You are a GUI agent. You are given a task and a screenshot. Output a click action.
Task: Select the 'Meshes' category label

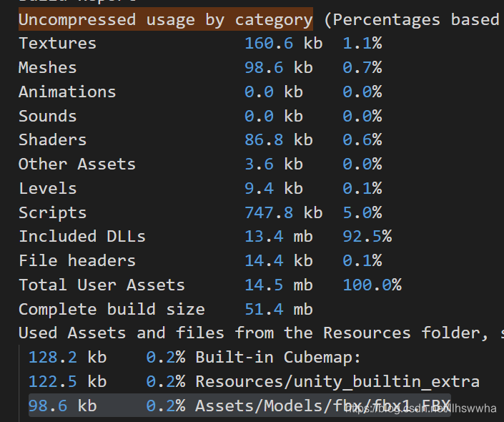pyautogui.click(x=48, y=67)
